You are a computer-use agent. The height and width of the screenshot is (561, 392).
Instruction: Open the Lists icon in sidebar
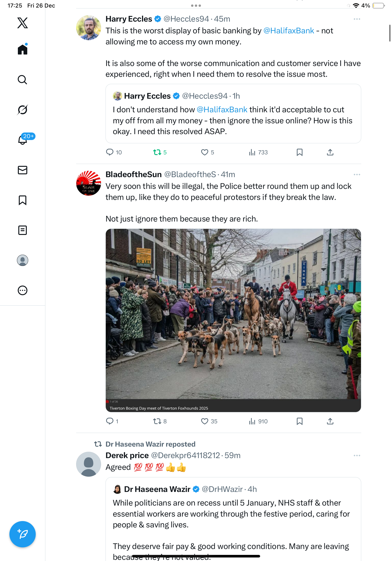tap(23, 230)
